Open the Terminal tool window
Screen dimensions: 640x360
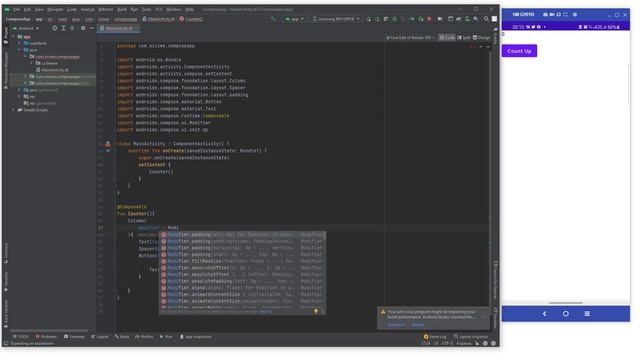(x=74, y=337)
